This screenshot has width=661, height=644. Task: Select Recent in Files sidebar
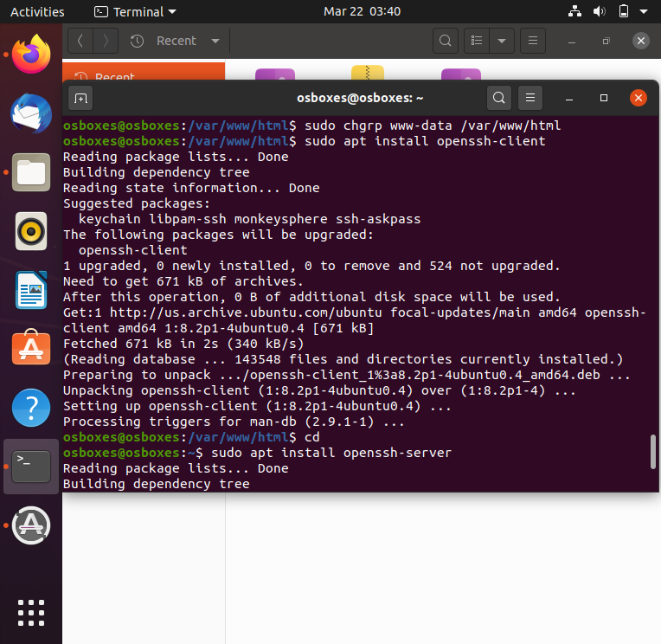click(144, 73)
